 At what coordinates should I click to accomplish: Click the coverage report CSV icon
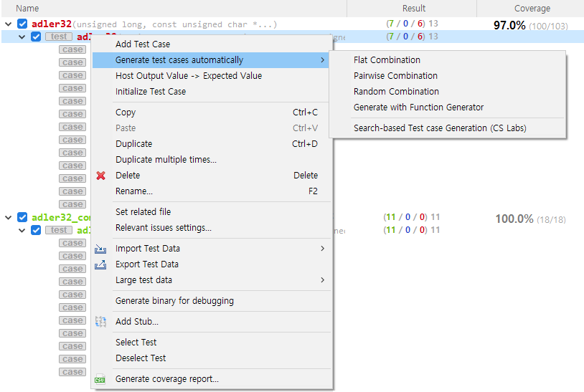[x=100, y=379]
